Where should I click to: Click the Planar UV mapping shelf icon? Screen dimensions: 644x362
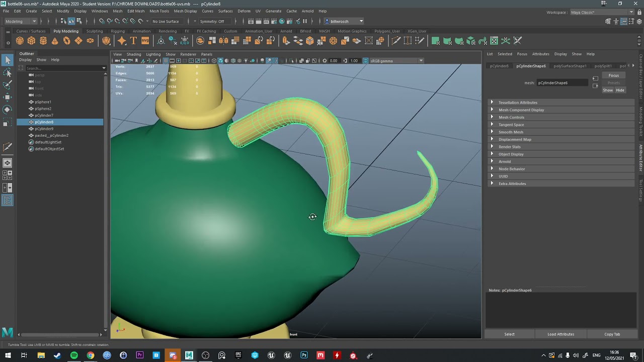click(x=436, y=41)
